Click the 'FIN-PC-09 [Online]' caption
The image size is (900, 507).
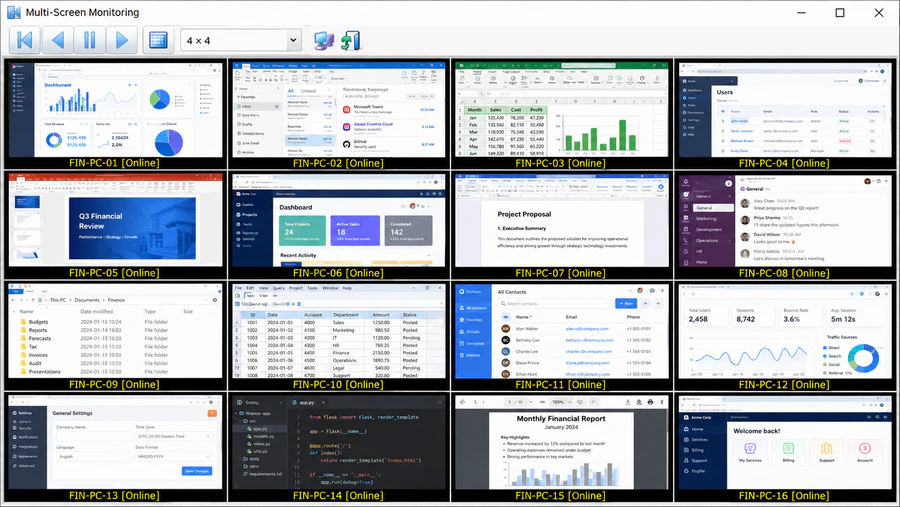114,385
